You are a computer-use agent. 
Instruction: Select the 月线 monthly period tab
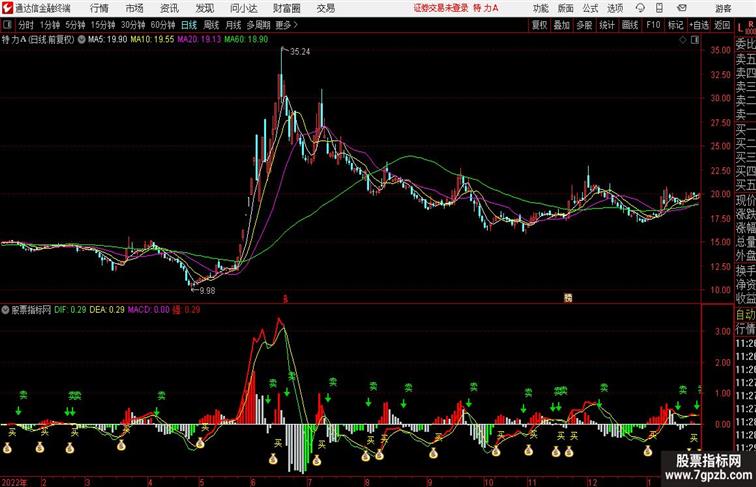[x=233, y=25]
